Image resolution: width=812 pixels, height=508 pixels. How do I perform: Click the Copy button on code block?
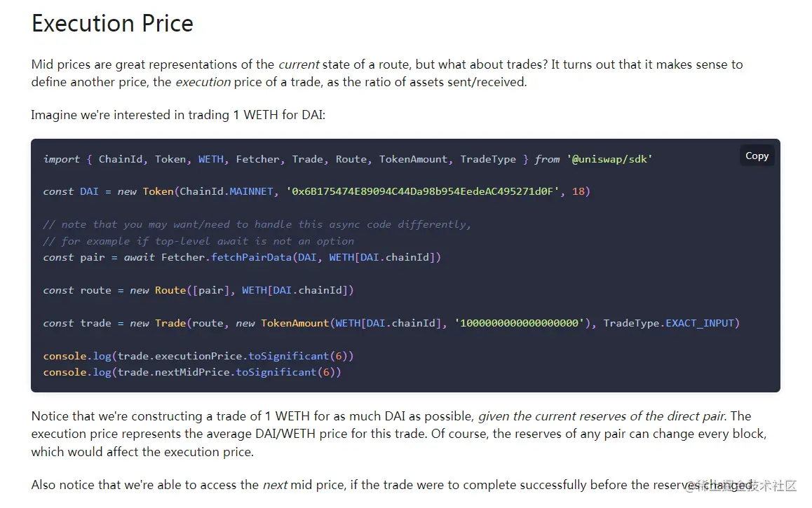coord(757,156)
